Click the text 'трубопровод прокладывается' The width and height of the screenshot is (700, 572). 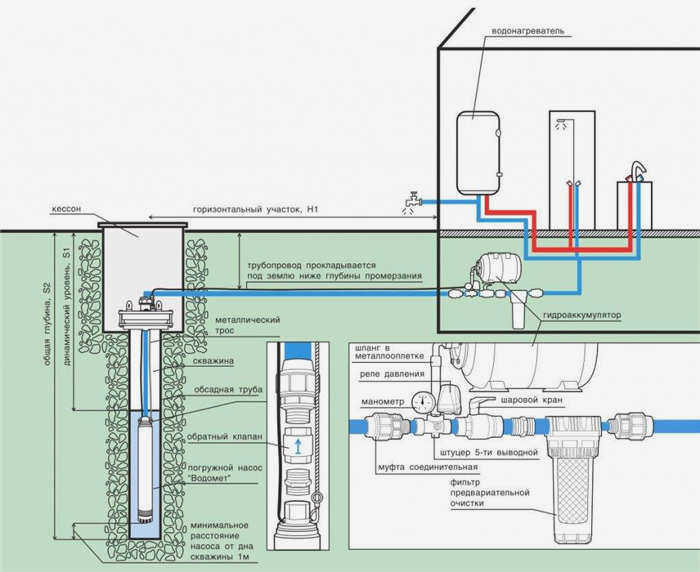coord(312,265)
